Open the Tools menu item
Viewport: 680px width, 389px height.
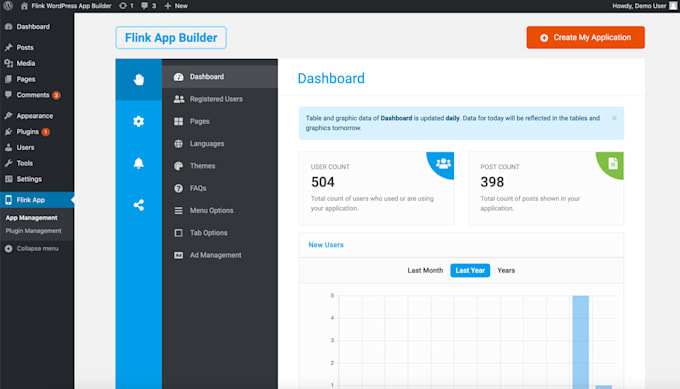tap(37, 163)
